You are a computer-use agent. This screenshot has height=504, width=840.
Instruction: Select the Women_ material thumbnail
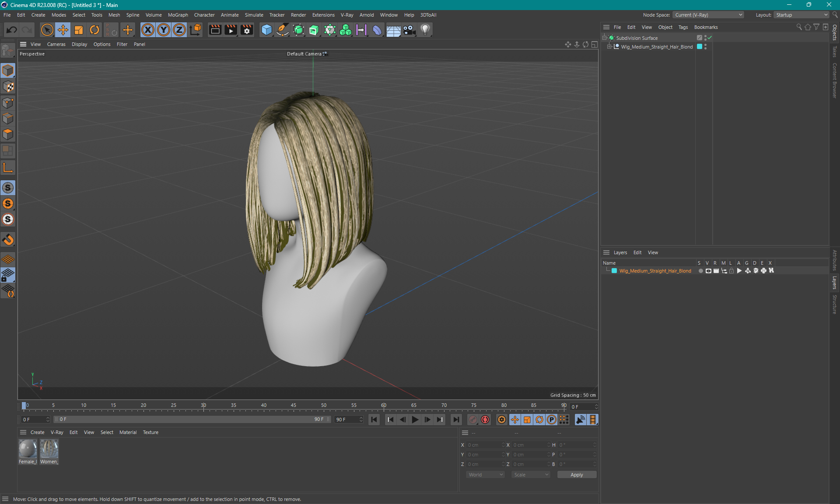point(49,451)
